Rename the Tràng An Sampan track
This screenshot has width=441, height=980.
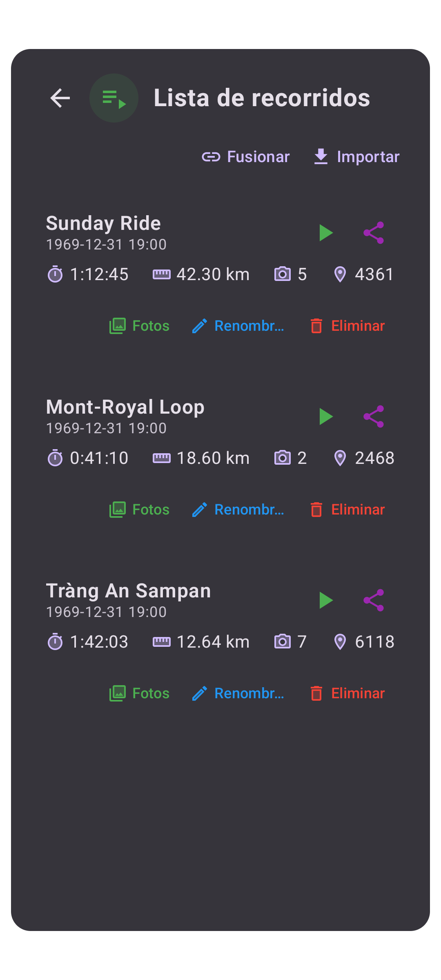click(238, 693)
